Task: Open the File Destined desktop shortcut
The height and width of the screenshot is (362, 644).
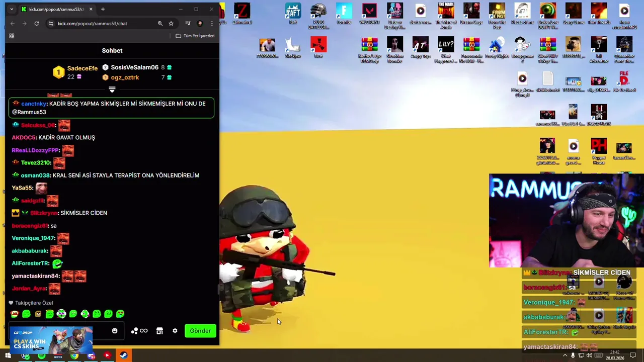Action: [x=624, y=82]
